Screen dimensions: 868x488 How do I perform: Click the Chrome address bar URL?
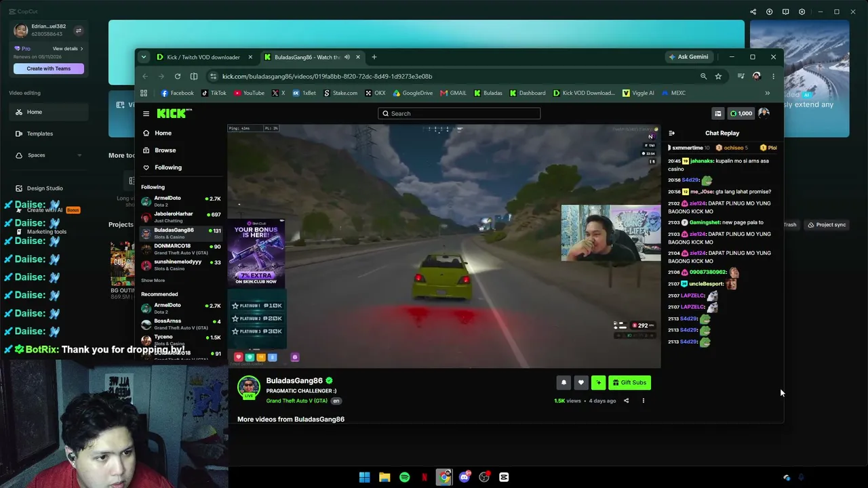(327, 77)
